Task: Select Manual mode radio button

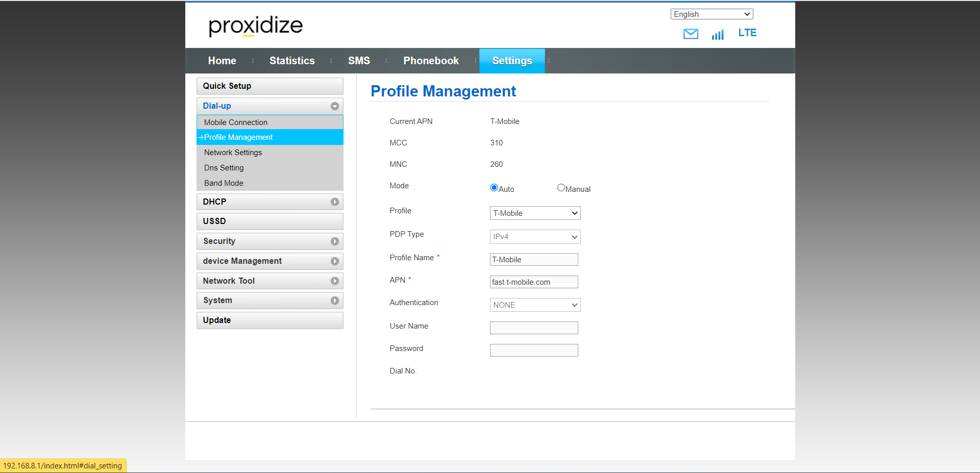Action: (x=561, y=188)
